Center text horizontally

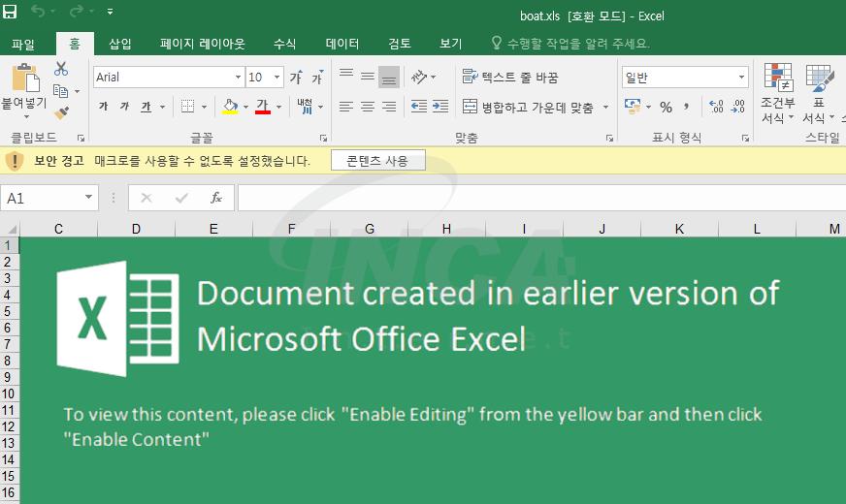point(368,107)
